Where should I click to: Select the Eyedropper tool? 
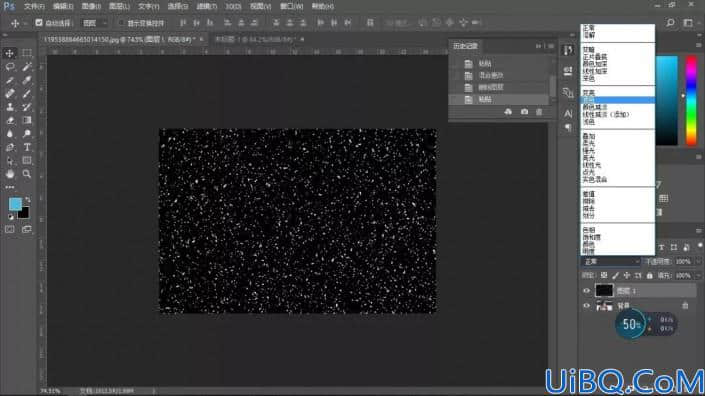click(x=27, y=80)
